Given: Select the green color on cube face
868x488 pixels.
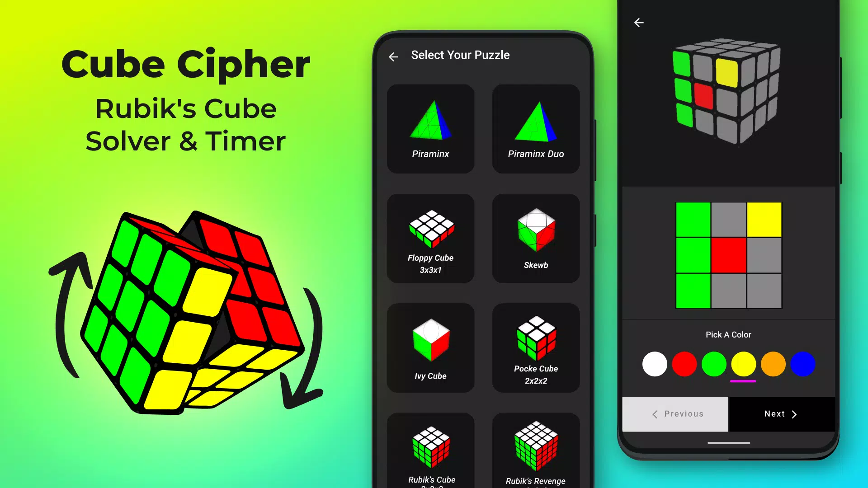Looking at the screenshot, I should [713, 364].
